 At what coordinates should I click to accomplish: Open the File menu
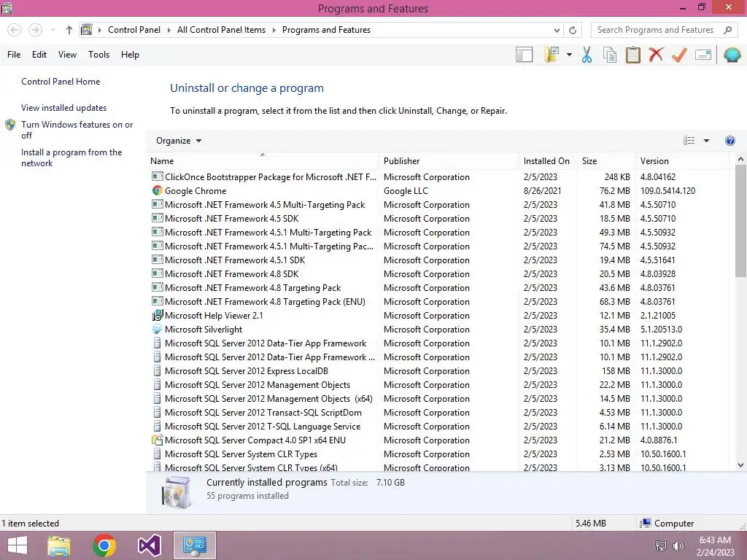[x=14, y=54]
